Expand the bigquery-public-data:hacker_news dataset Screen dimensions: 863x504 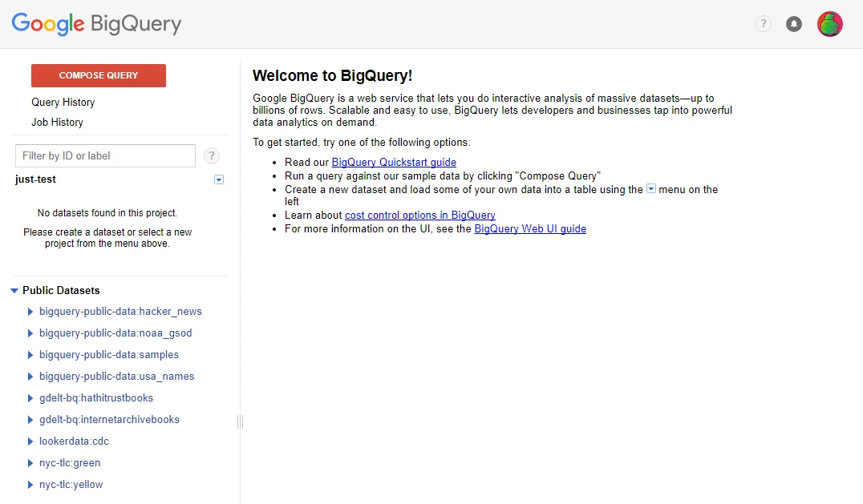[x=31, y=312]
